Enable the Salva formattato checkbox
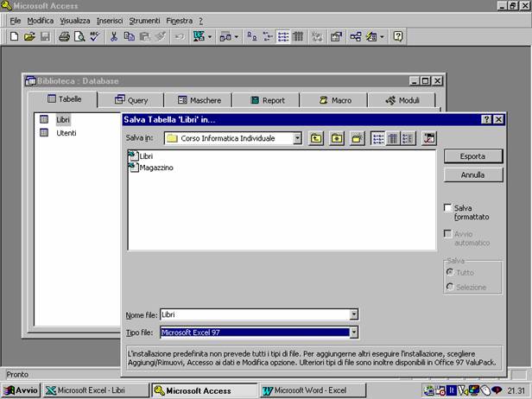Viewport: 532px width, 399px height. pyautogui.click(x=448, y=207)
